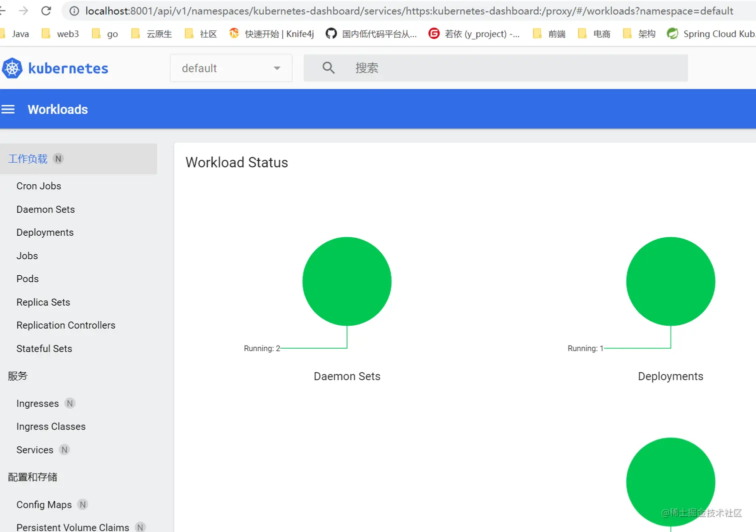Click the N badge beside 工作负载
This screenshot has width=756, height=532.
[x=58, y=159]
